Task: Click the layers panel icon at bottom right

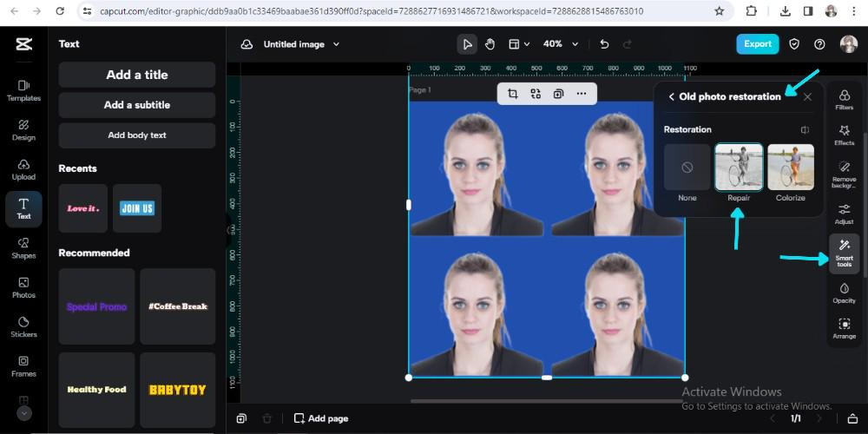Action: 853,418
